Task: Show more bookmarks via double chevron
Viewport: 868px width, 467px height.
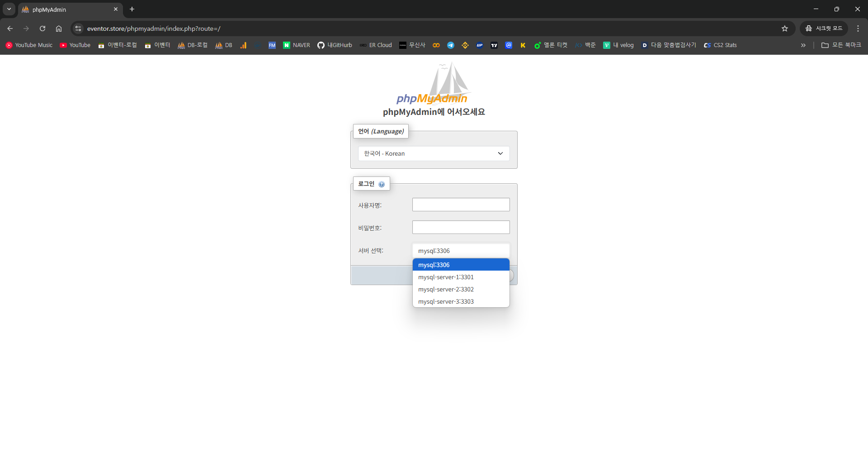Action: pyautogui.click(x=803, y=45)
